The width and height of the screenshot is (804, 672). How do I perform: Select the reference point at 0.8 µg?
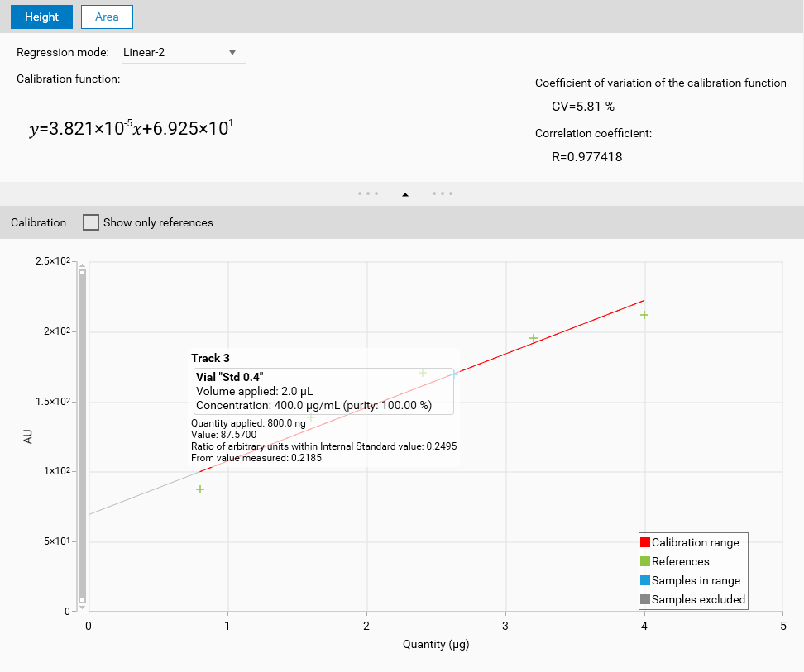(200, 489)
